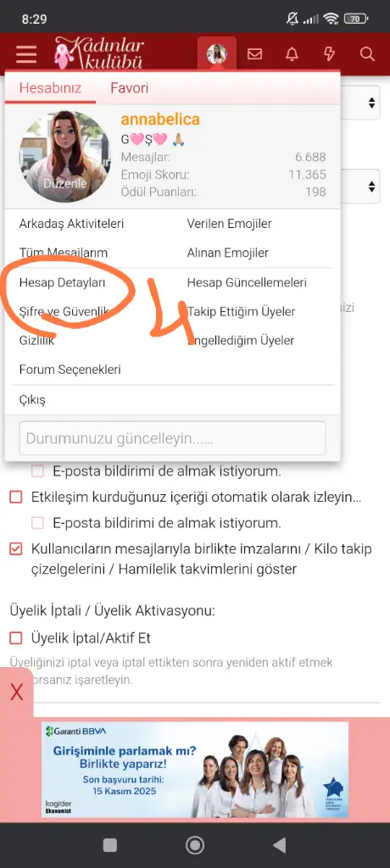Check the Üyelik İptal/Aktif Et checkbox
Image resolution: width=390 pixels, height=868 pixels.
(16, 638)
